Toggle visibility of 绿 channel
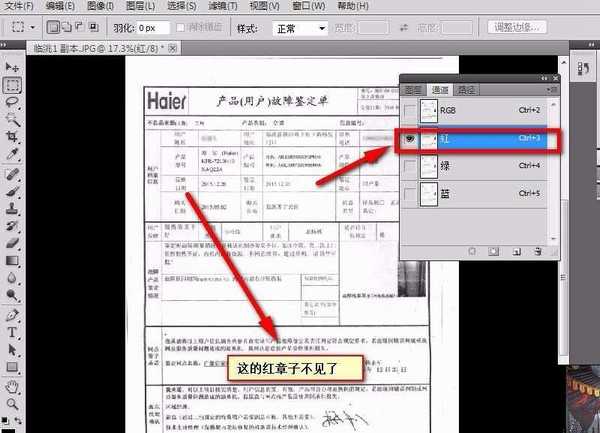This screenshot has width=600, height=433. pos(410,166)
